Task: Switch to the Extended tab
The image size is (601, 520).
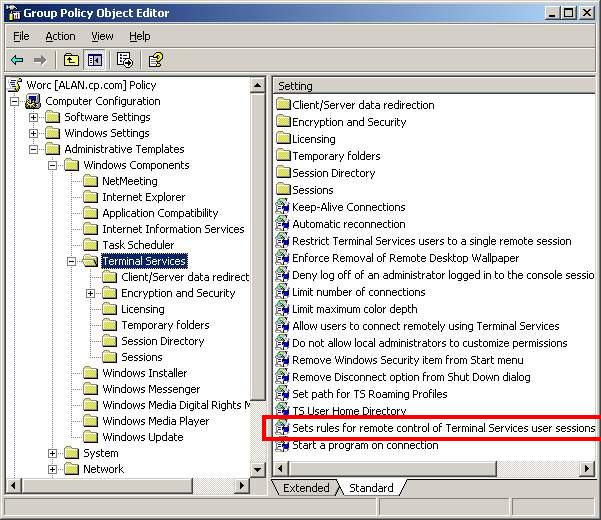Action: 306,488
